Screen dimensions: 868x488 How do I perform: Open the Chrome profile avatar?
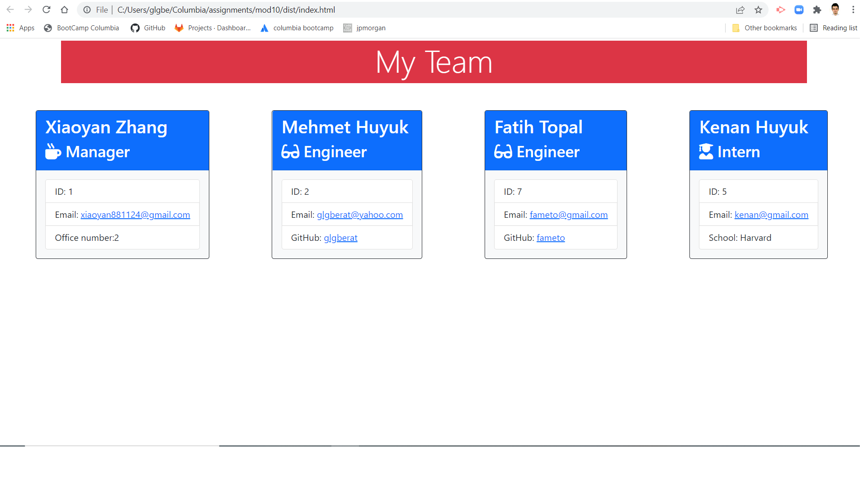835,9
